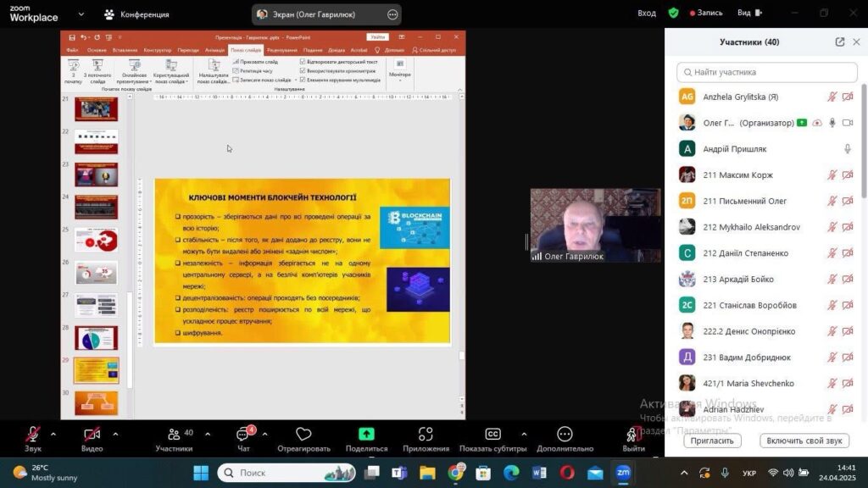Screen dimensions: 868x488
Task: Click the Leave meeting icon
Action: click(x=633, y=435)
